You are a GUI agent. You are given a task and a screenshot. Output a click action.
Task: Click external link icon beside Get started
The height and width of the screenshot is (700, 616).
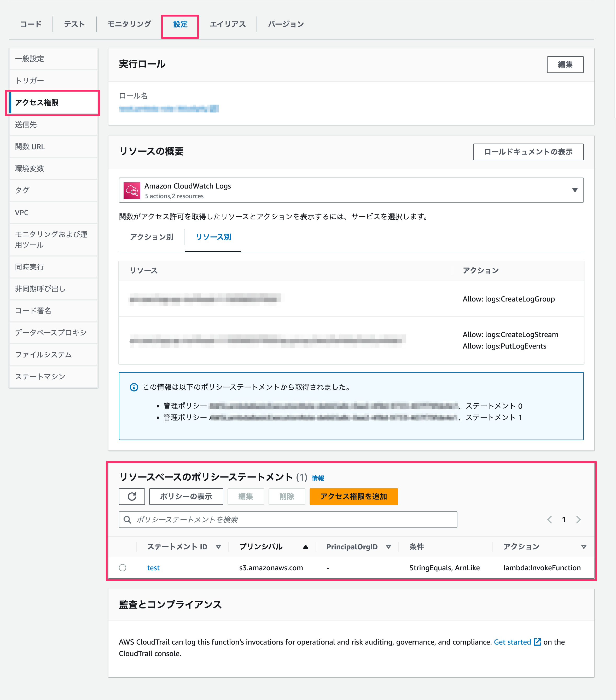tap(537, 642)
